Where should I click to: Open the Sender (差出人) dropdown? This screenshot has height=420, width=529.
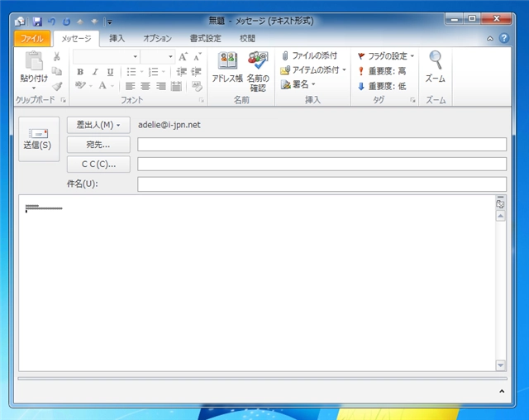(x=98, y=125)
